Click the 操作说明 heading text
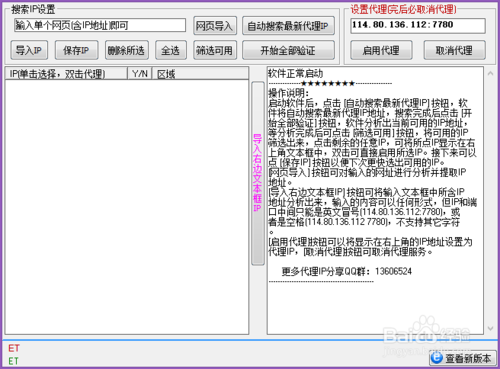 click(x=289, y=93)
